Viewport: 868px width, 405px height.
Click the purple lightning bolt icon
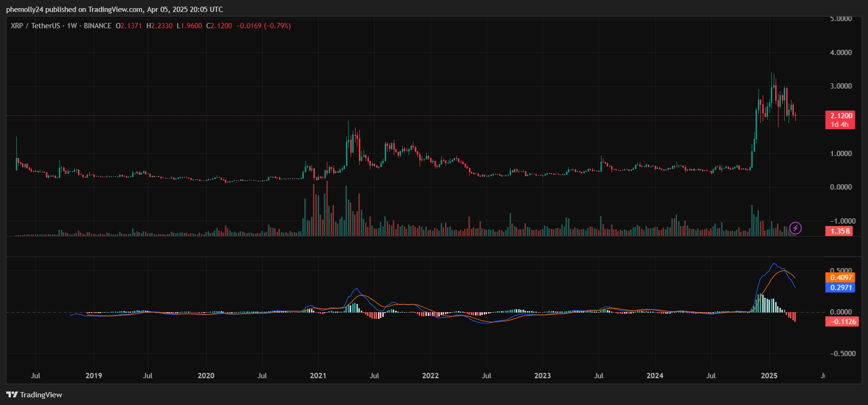click(795, 228)
